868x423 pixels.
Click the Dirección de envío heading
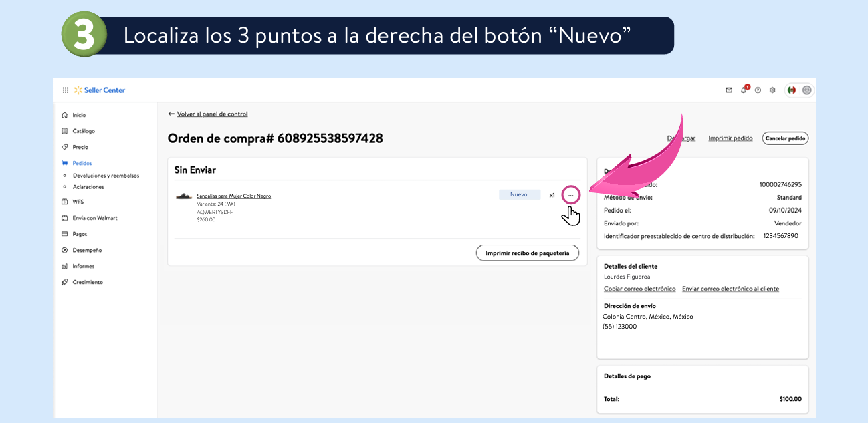coord(630,306)
